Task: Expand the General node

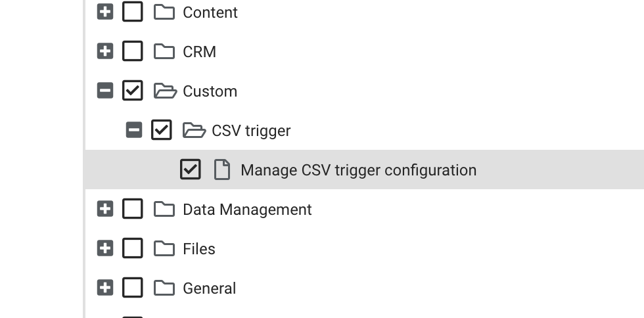Action: tap(105, 288)
